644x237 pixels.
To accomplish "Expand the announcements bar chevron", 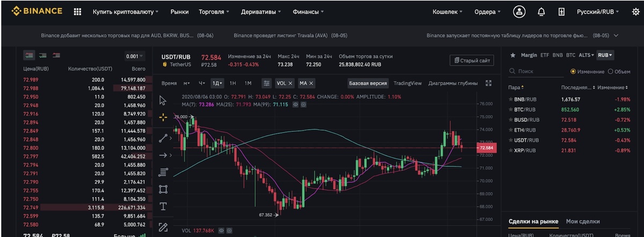I will (x=616, y=35).
